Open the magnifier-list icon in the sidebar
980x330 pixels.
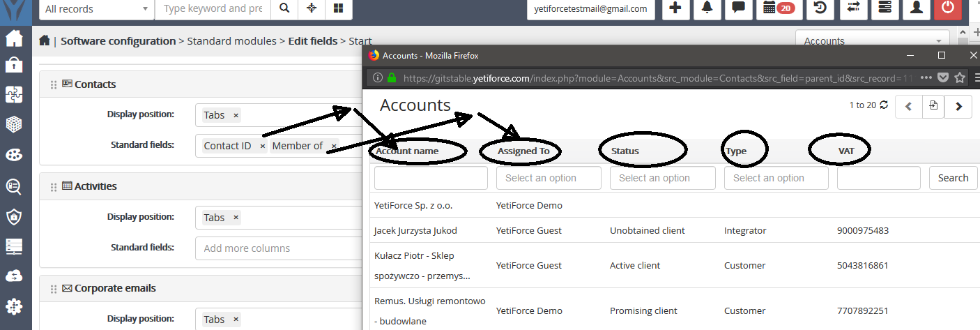[x=14, y=186]
